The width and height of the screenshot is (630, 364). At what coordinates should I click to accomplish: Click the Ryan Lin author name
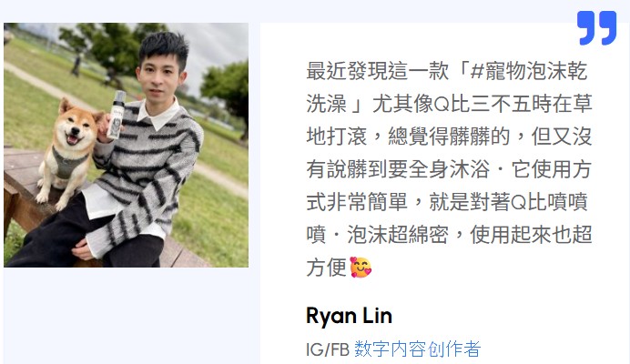(349, 316)
